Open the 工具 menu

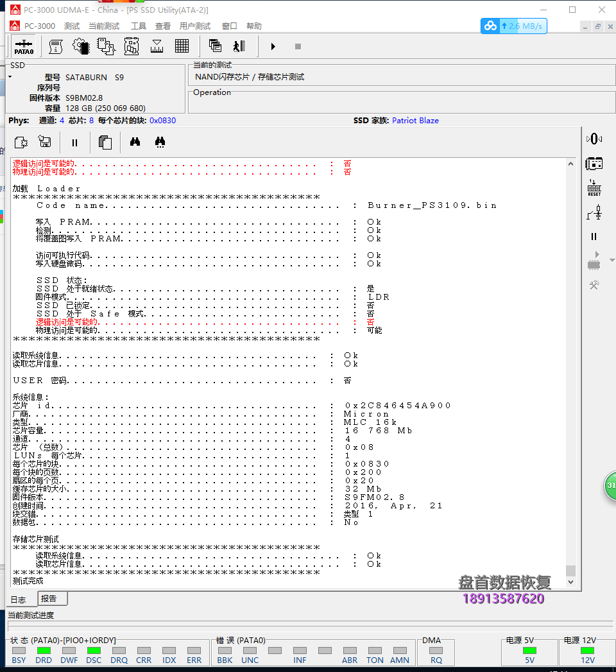point(139,26)
